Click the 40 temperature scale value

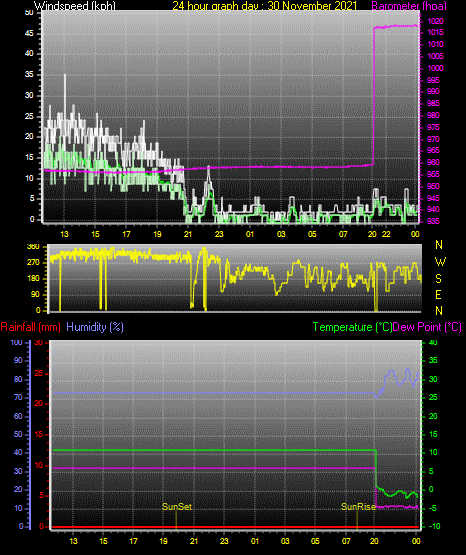click(433, 343)
